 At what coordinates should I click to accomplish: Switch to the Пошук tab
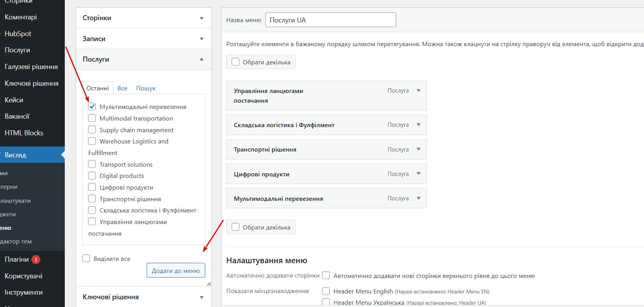[x=145, y=88]
